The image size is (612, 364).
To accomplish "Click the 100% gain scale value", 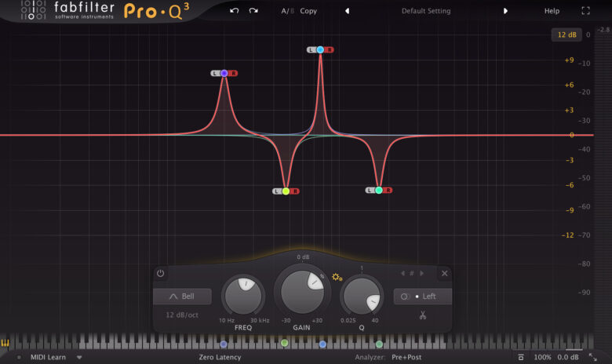I will pyautogui.click(x=542, y=357).
